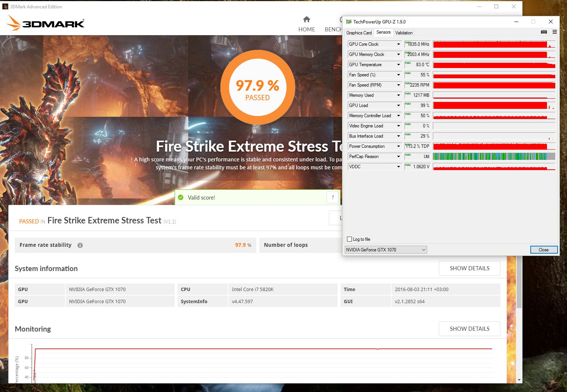Click the scrollbar down arrow in 3DMark
Viewport: 567px width, 392px height.
pos(519,380)
